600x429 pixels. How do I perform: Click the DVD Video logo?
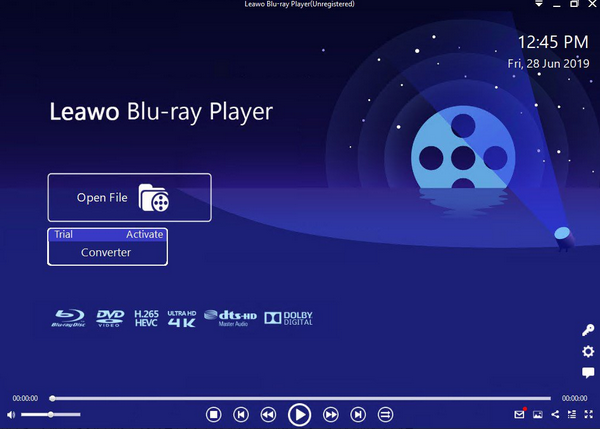click(110, 318)
